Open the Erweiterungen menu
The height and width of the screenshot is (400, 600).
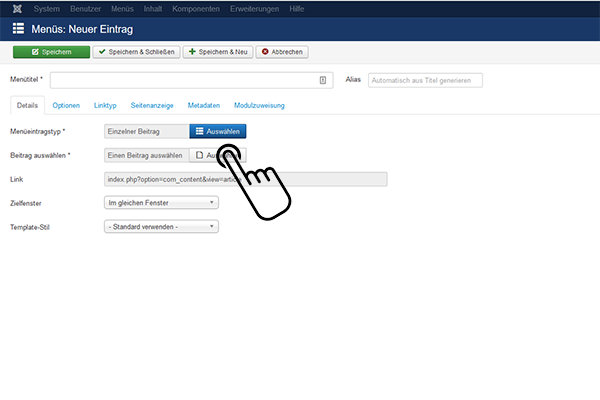[x=252, y=8]
